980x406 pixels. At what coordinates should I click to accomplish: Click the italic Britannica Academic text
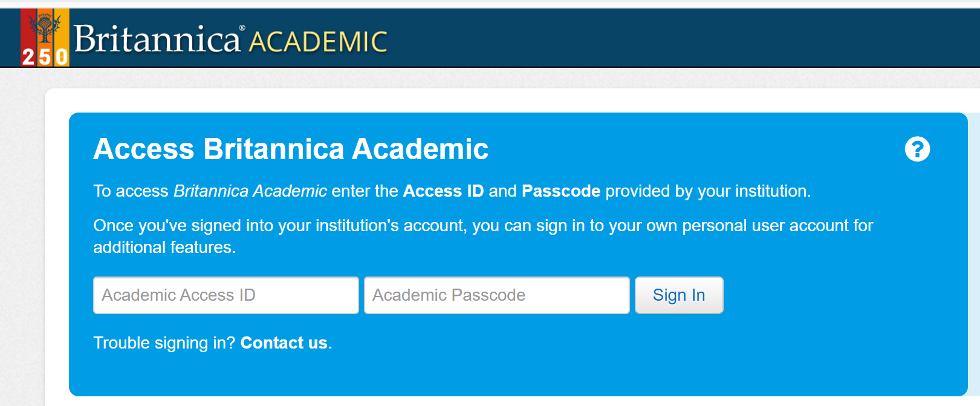250,191
